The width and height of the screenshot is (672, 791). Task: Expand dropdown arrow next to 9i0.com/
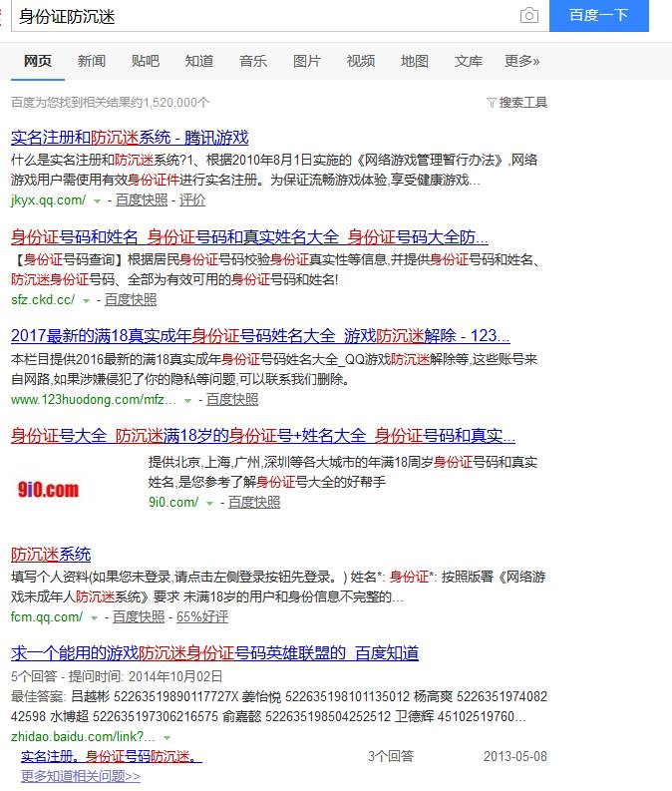click(x=209, y=504)
